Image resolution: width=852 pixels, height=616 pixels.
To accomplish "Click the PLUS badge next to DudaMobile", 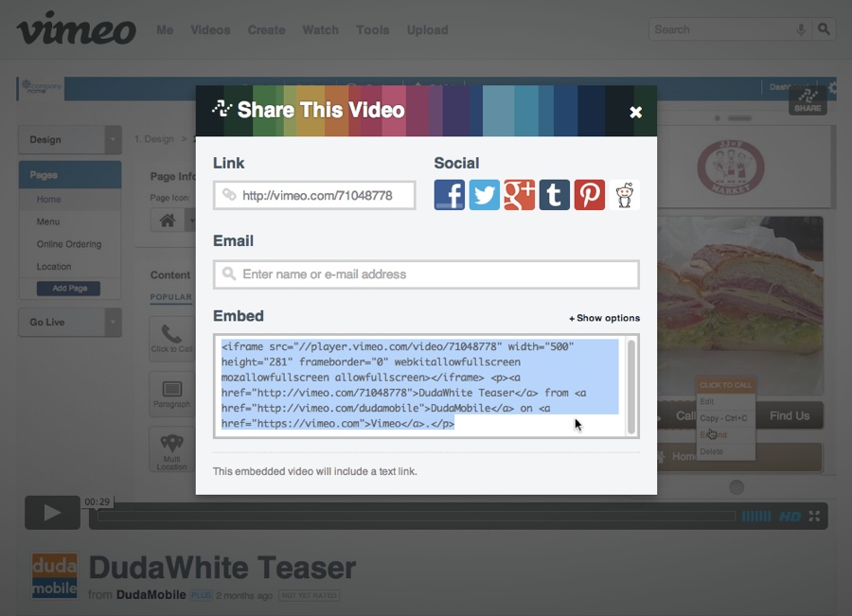I will [x=201, y=595].
